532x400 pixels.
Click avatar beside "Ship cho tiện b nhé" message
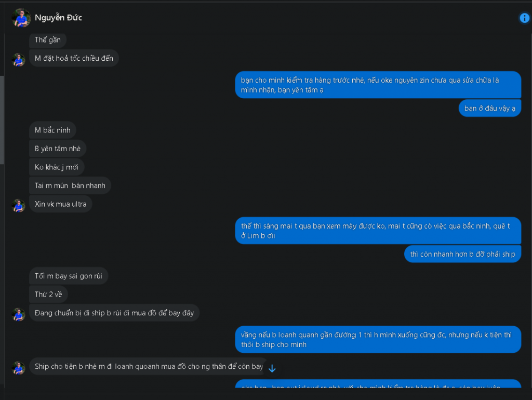tap(19, 368)
